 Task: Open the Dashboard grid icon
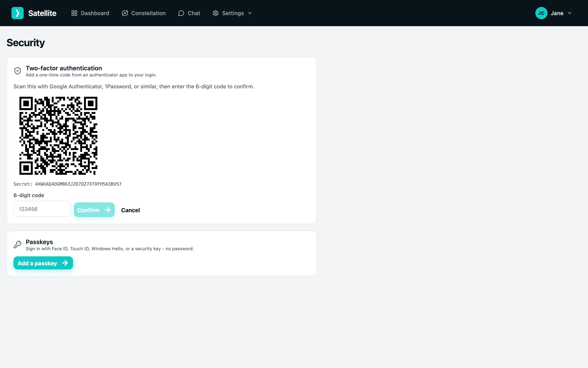point(74,13)
